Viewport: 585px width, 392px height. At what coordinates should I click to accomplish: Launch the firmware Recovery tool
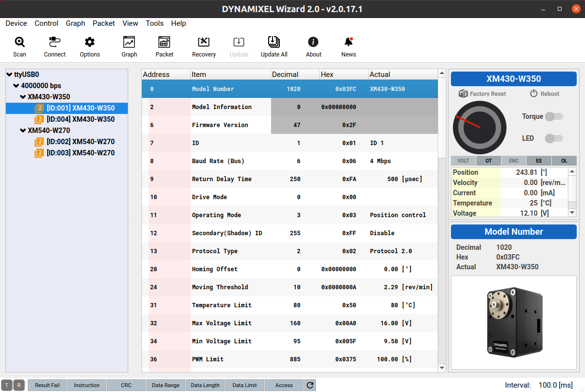coord(204,42)
